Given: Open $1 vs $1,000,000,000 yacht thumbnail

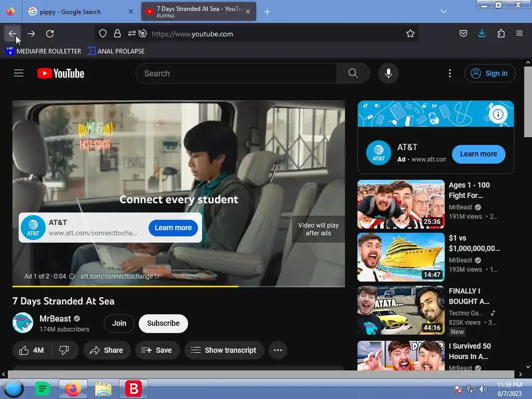Looking at the screenshot, I should tap(401, 257).
